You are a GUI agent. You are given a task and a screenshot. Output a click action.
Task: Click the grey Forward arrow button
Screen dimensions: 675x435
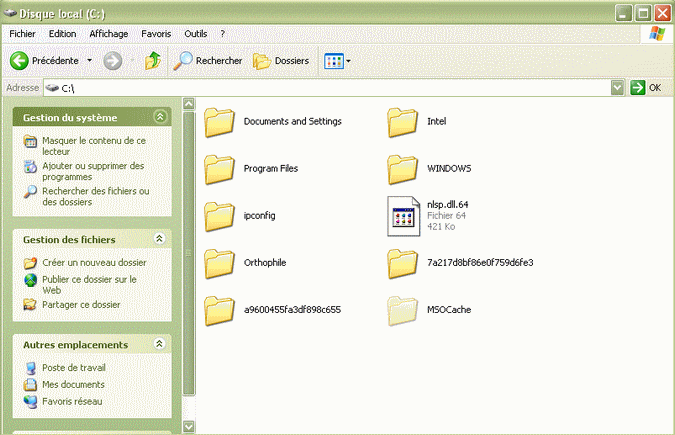point(113,61)
